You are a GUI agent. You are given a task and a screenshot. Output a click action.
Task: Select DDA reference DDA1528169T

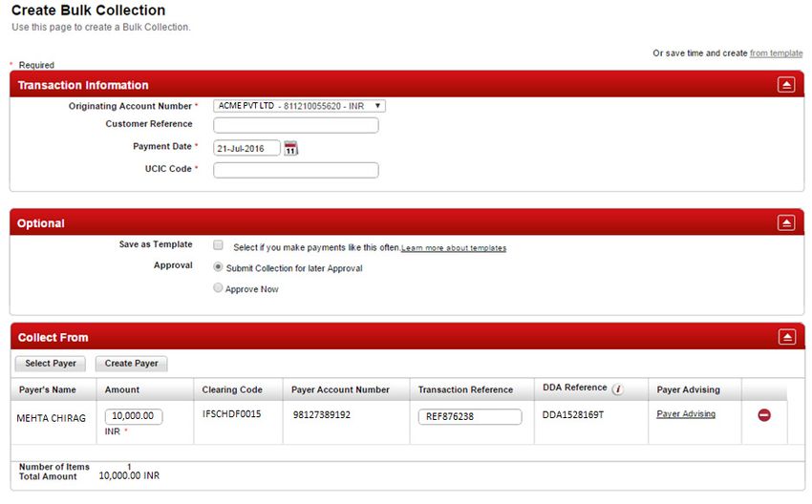pyautogui.click(x=573, y=415)
